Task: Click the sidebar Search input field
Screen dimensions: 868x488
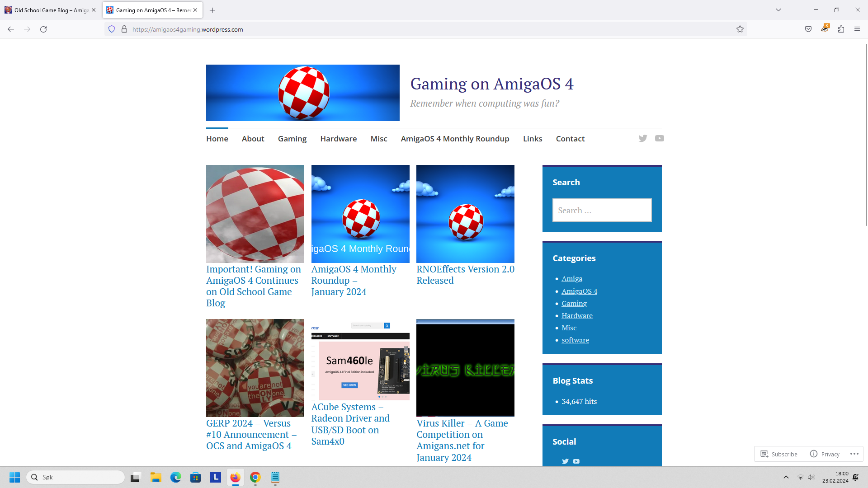Action: [x=602, y=210]
